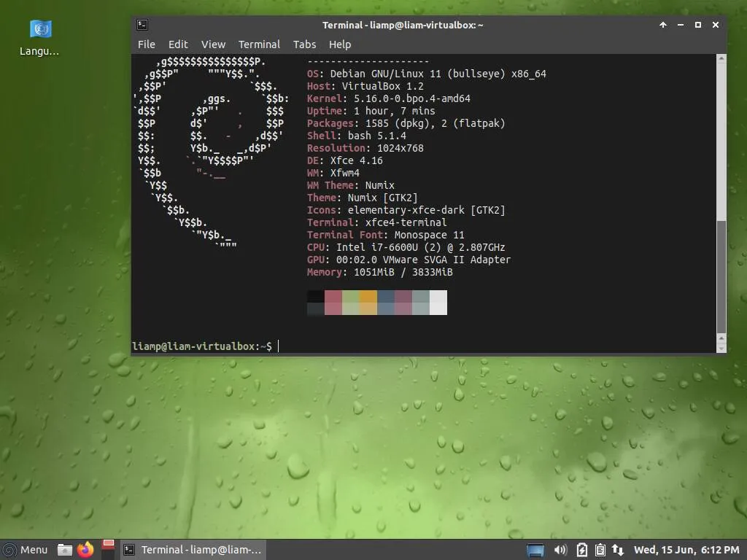Click the Debian ASCII swirl logo
747x560 pixels.
coord(211,154)
